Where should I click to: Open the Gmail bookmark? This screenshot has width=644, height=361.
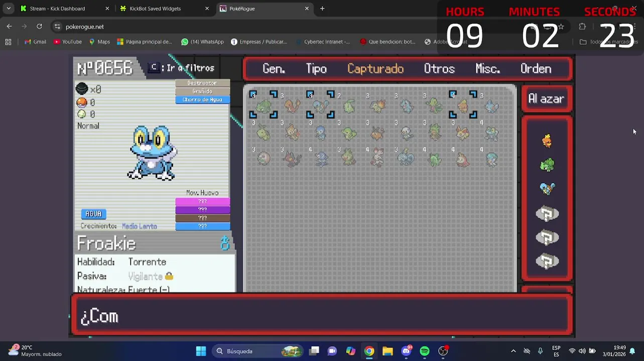pos(35,42)
